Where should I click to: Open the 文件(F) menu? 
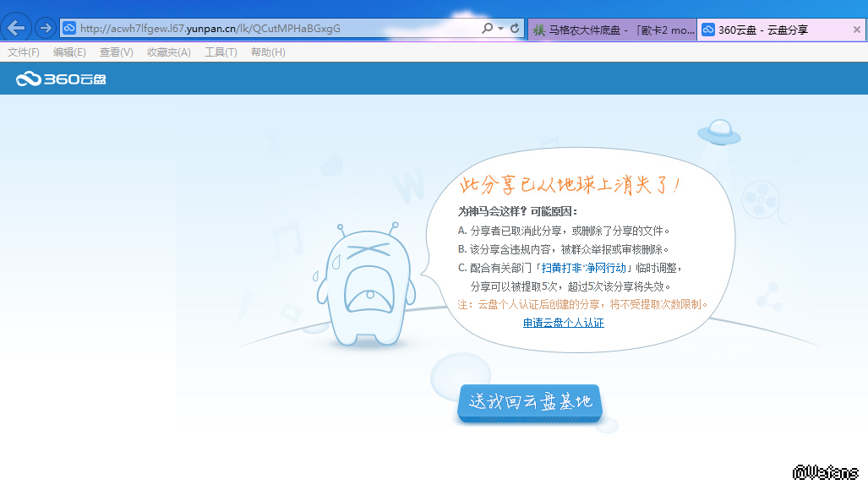(x=24, y=52)
